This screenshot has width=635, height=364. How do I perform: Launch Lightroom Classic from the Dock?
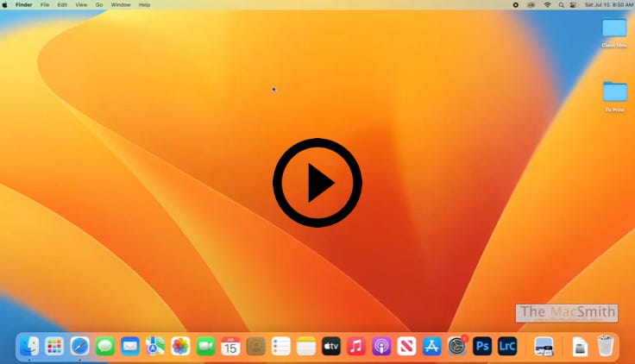pos(507,346)
